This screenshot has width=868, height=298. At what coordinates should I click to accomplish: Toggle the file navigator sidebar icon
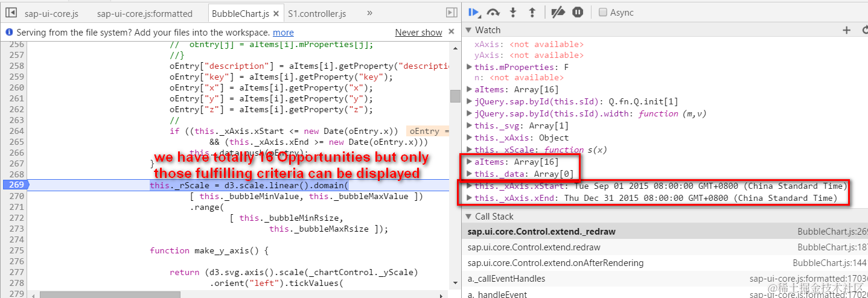(11, 13)
